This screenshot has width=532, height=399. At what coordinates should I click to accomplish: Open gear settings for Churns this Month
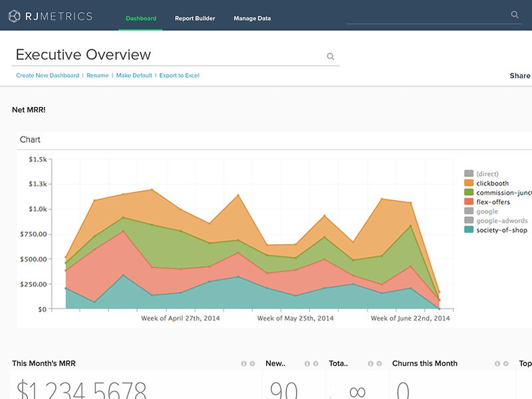pyautogui.click(x=505, y=364)
